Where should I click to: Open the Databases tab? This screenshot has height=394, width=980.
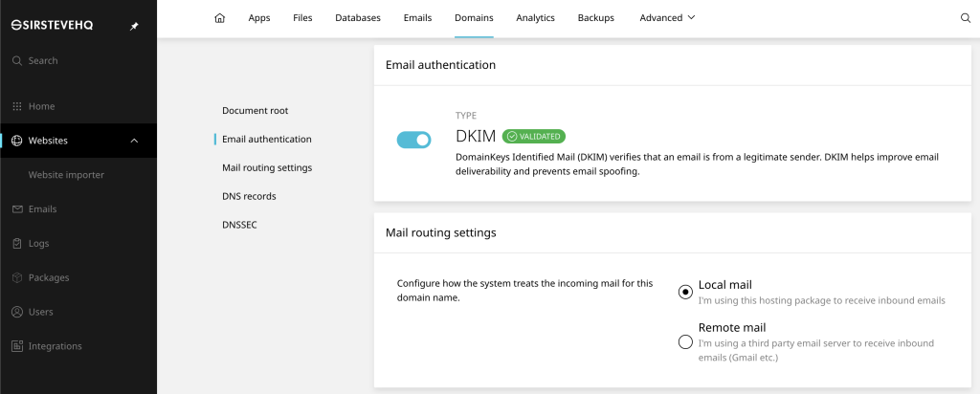[358, 18]
